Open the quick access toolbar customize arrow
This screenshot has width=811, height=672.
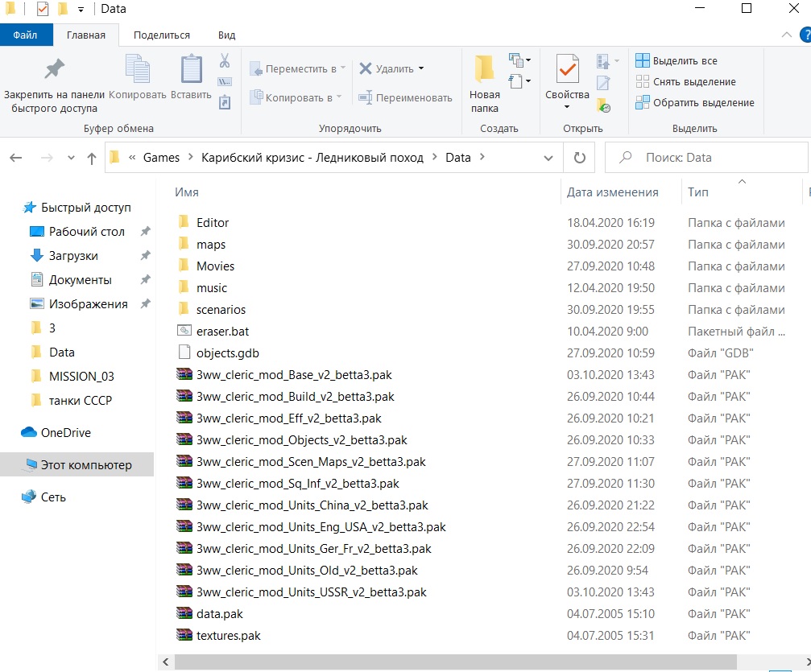coord(81,10)
